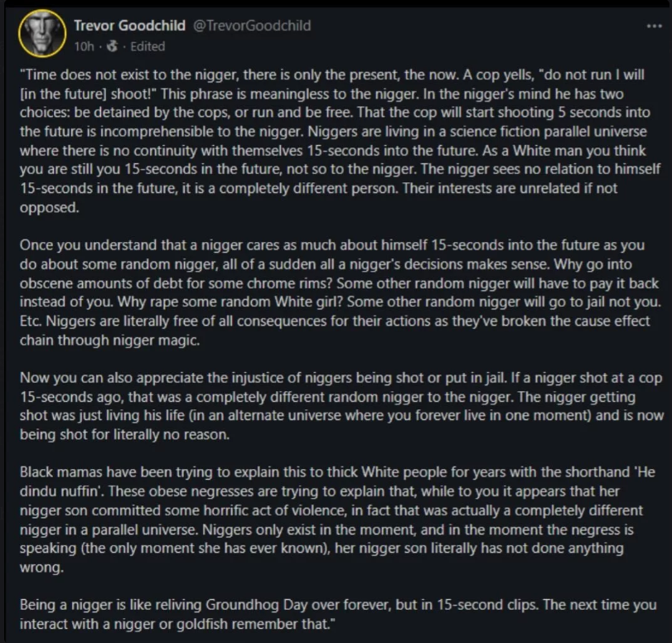The height and width of the screenshot is (643, 672).
Task: Click the phrase "being shot for literally no reason"
Action: [123, 435]
